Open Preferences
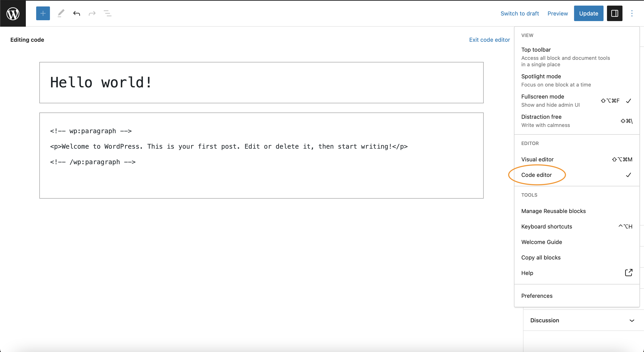The image size is (644, 352). [577, 296]
